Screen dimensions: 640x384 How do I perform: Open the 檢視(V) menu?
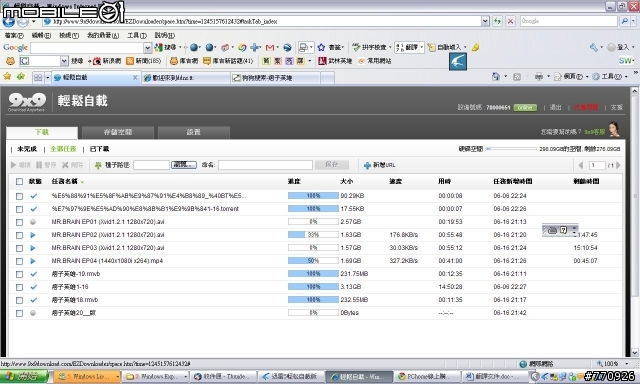tap(69, 36)
